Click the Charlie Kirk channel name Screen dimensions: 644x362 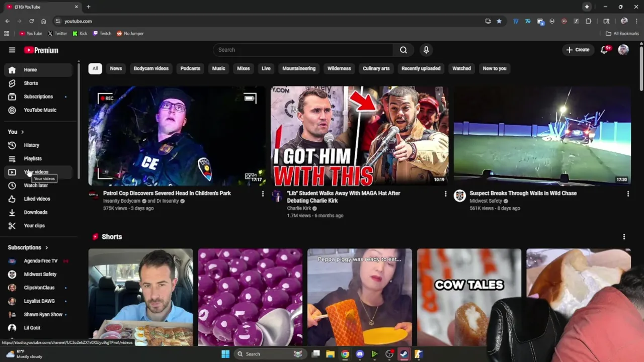tap(299, 208)
